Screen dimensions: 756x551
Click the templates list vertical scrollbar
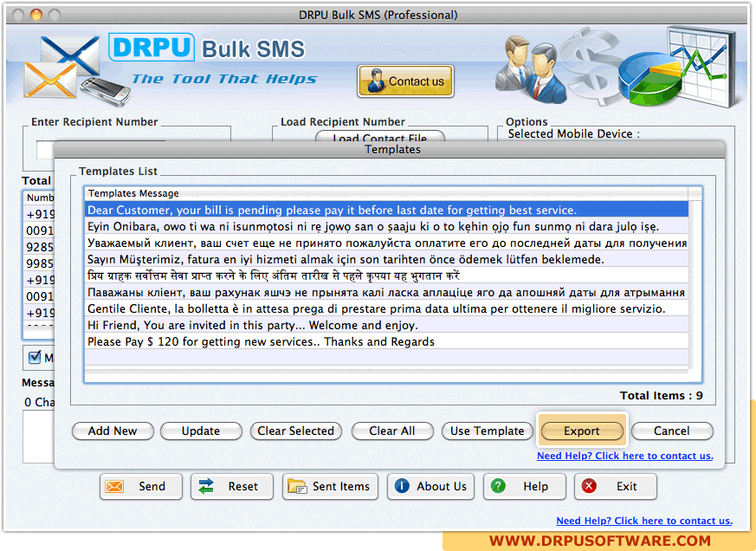tap(695, 285)
